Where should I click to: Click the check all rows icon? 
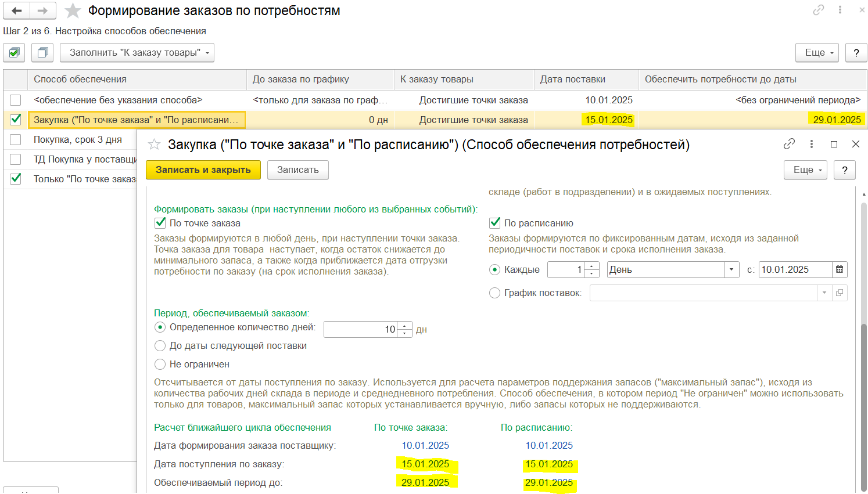pyautogui.click(x=14, y=53)
